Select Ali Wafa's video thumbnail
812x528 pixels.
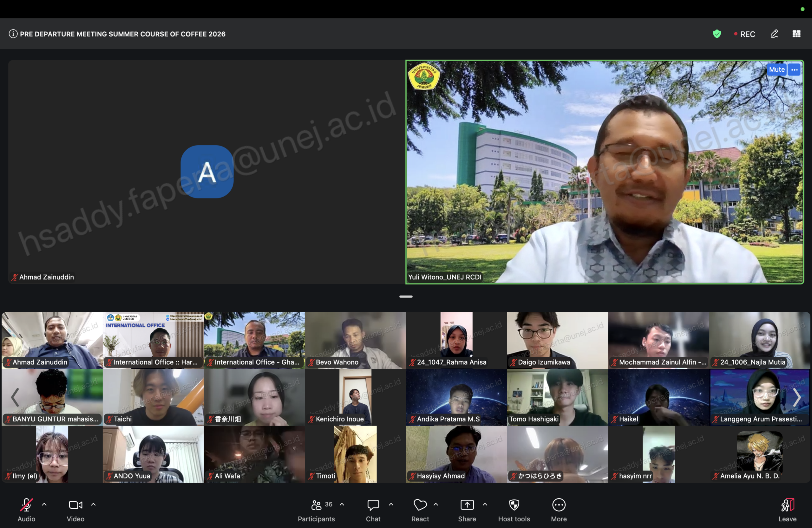[x=254, y=454]
